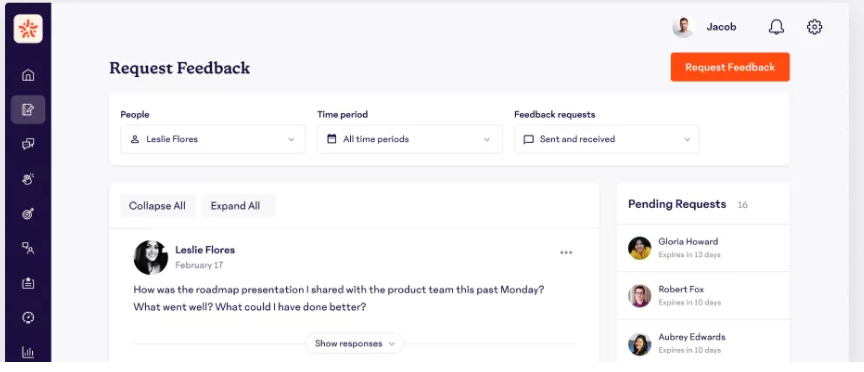
Task: Open the notifications bell
Action: pyautogui.click(x=776, y=27)
